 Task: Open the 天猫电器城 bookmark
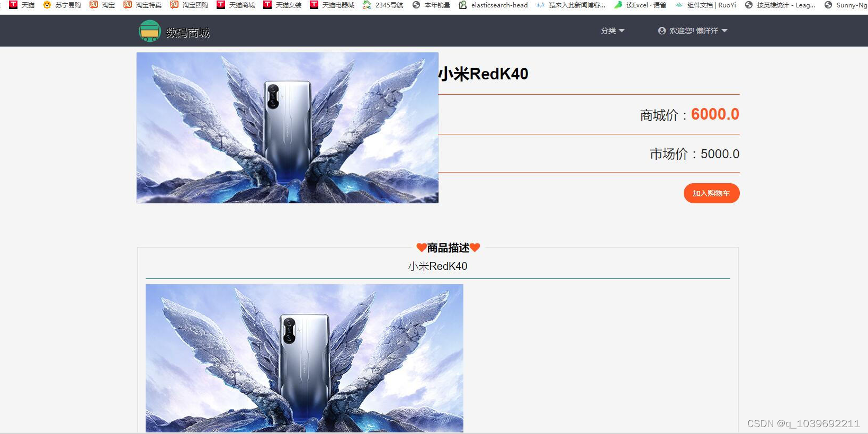[x=332, y=5]
